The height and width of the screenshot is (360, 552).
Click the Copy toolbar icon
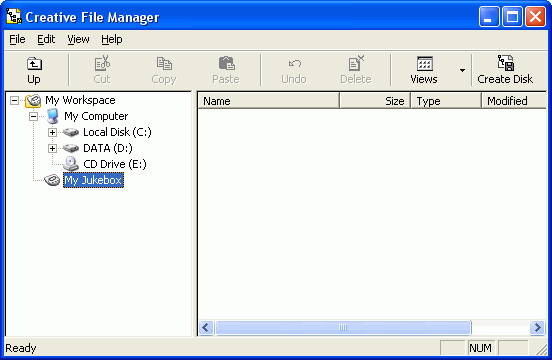coord(164,64)
